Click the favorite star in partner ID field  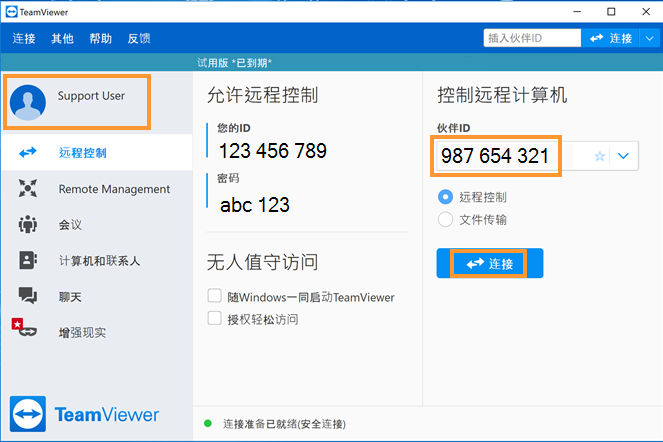[600, 156]
